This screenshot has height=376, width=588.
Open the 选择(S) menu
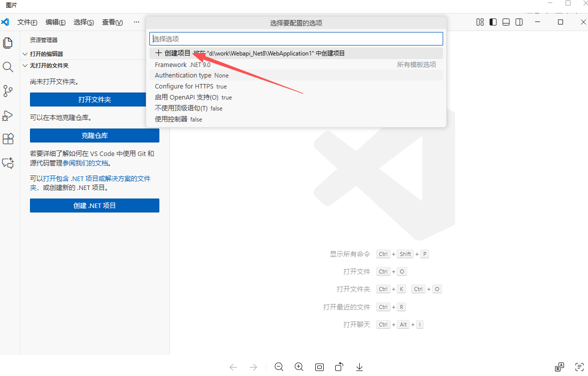(83, 22)
